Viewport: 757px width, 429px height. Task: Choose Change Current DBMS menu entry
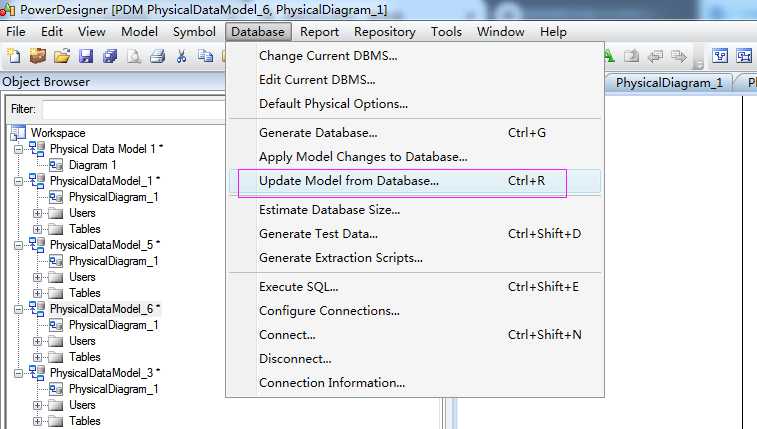click(415, 56)
